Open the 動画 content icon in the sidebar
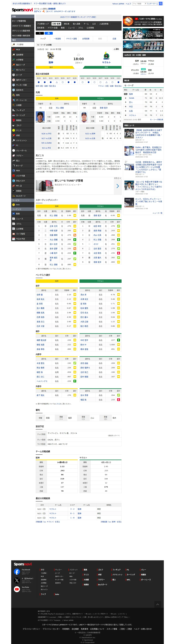Image resolution: width=175 pixels, height=644 pixels. pyautogui.click(x=13, y=213)
